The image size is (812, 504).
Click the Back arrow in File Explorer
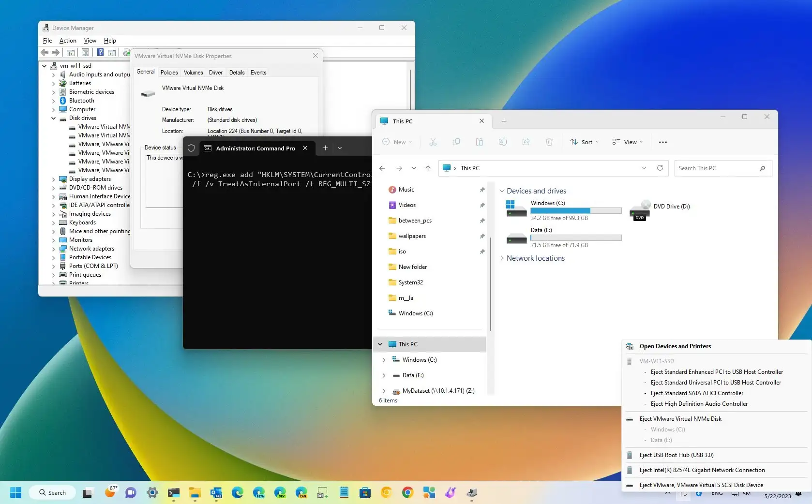(x=382, y=168)
